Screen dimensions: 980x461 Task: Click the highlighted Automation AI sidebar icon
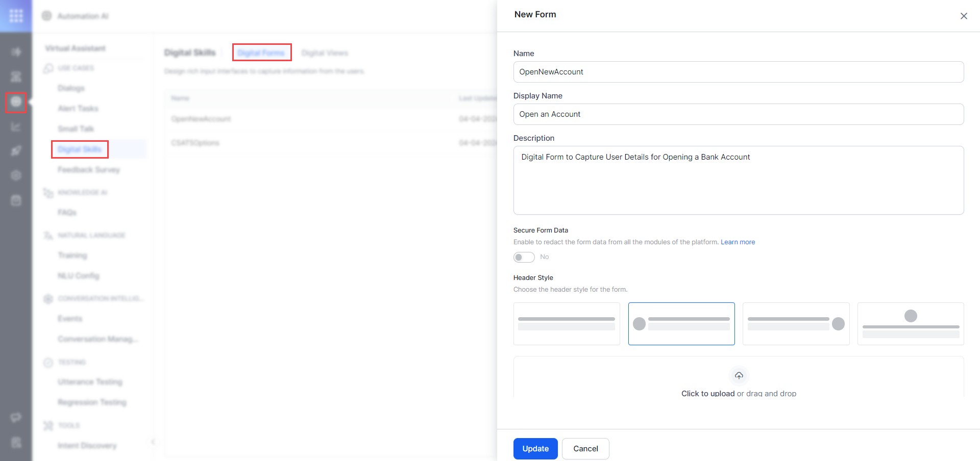pos(16,102)
